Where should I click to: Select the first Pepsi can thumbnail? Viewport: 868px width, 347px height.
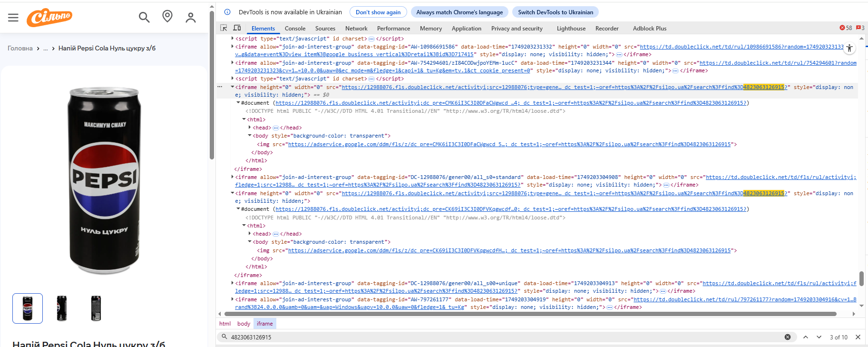[x=28, y=308]
